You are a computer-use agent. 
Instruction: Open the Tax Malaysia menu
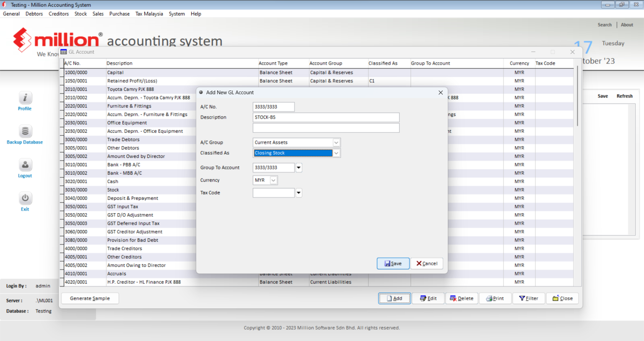[x=149, y=14]
